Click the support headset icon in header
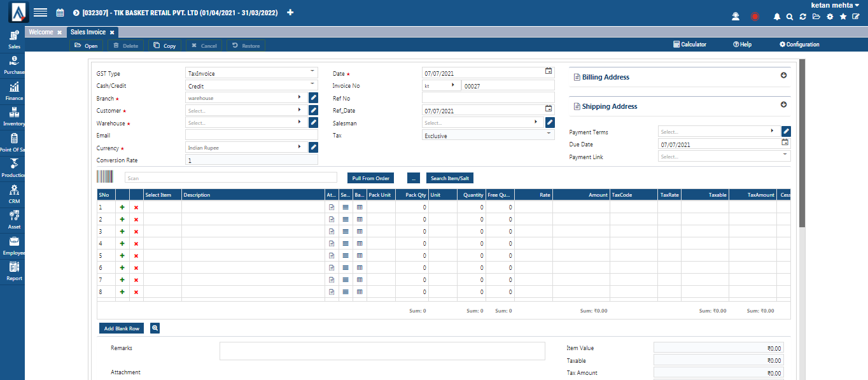This screenshot has height=380, width=868. click(736, 16)
